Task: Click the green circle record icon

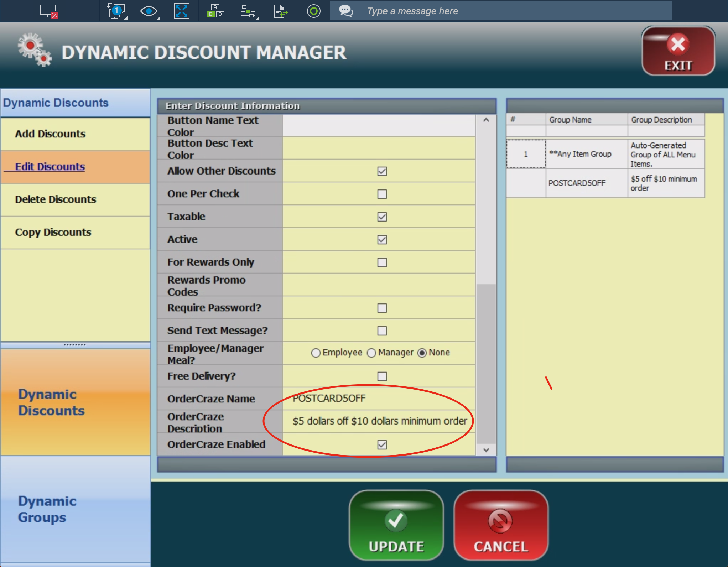Action: (x=313, y=11)
